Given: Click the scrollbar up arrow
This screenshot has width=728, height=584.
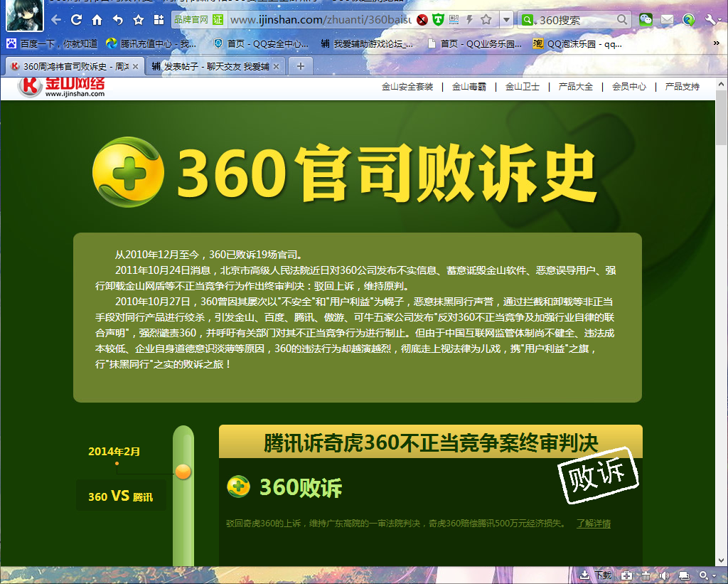Looking at the screenshot, I should click(721, 84).
